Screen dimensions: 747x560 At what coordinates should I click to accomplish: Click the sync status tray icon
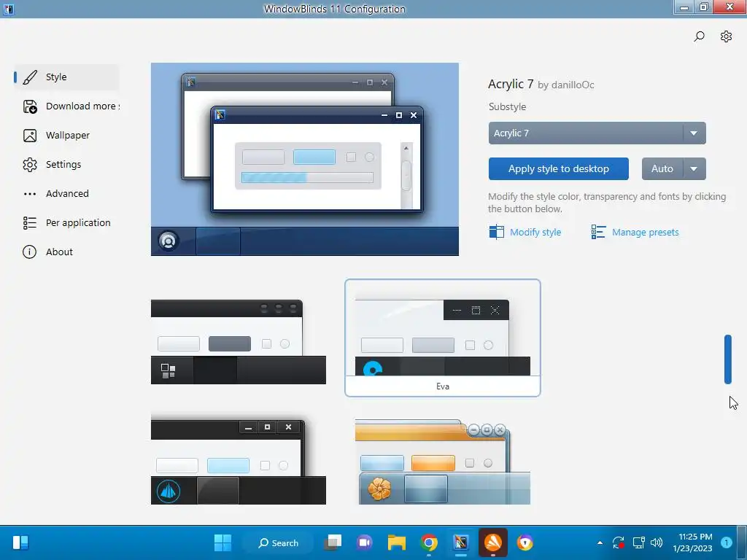[x=619, y=542]
